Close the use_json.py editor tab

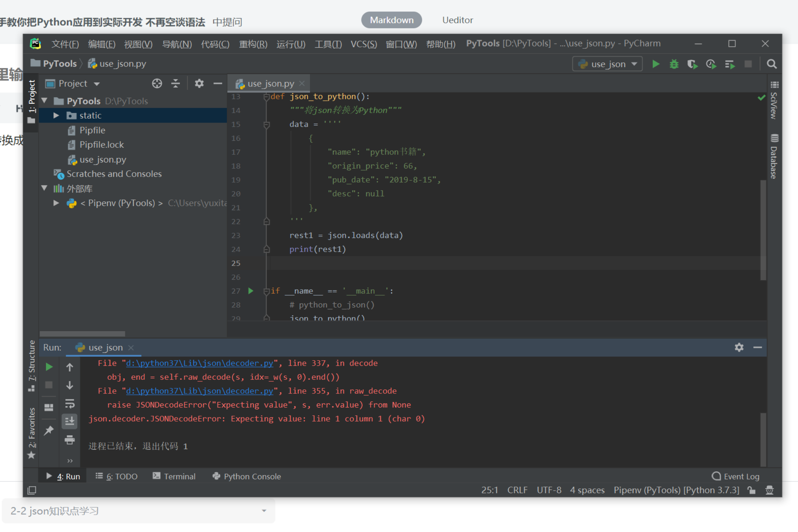pos(302,83)
